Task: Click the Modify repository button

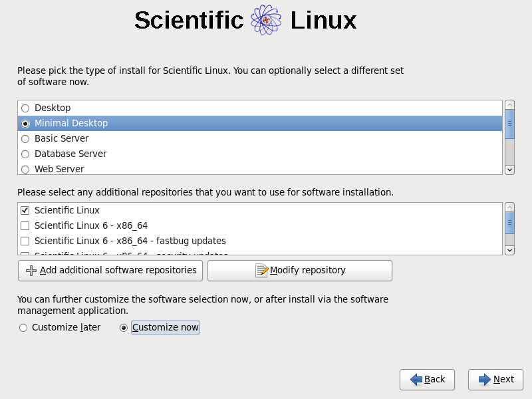Action: [300, 271]
